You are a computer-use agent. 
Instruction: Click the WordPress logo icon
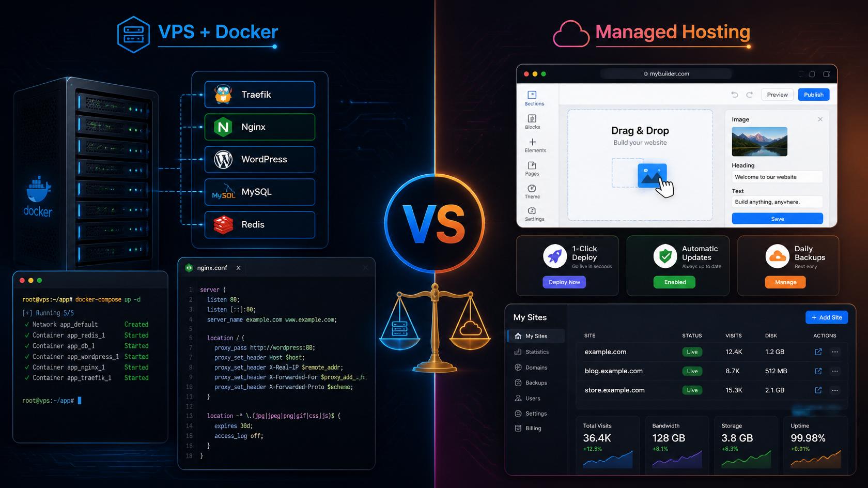click(x=223, y=159)
